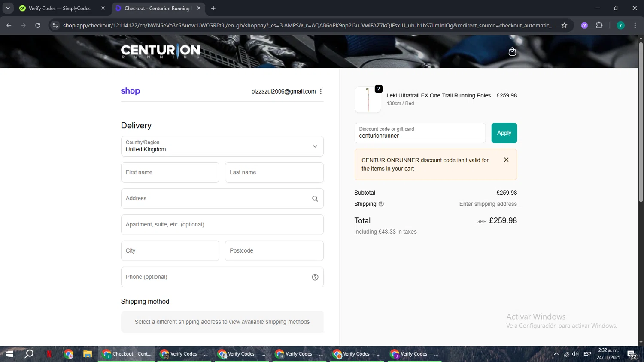644x362 pixels.
Task: Dismiss the invalid discount code message
Action: (x=506, y=160)
